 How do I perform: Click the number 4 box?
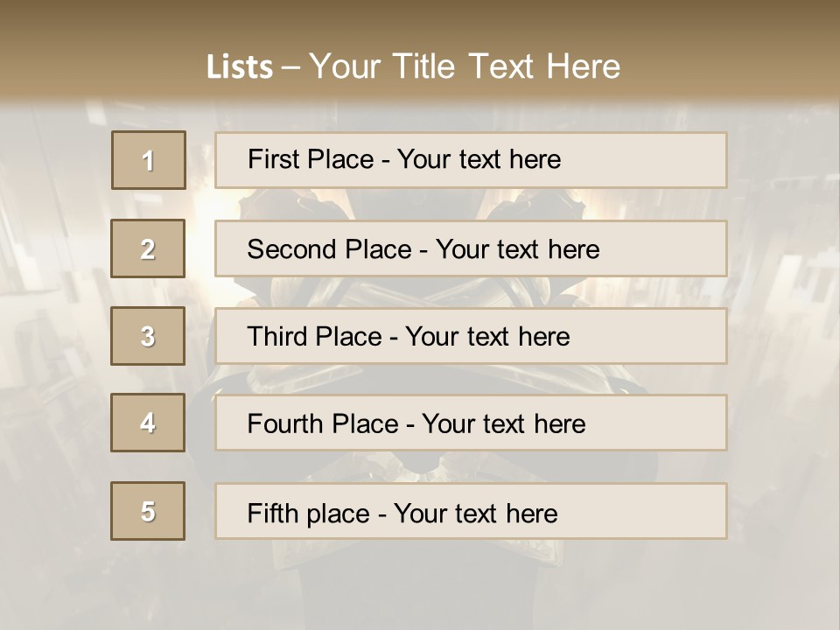(148, 423)
